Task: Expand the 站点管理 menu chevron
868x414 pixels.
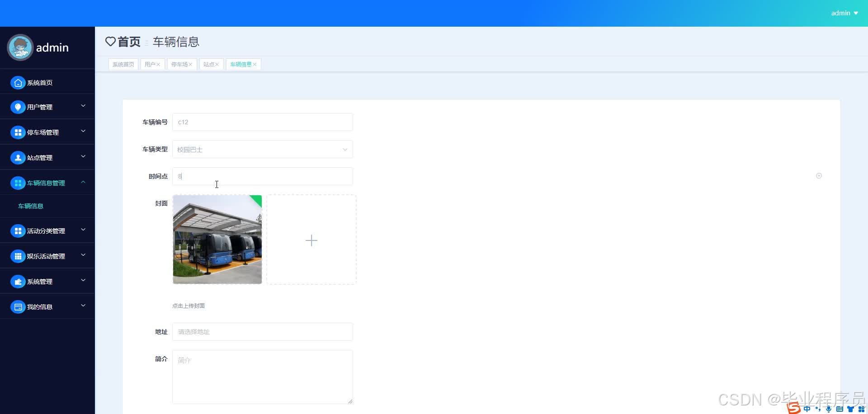Action: 83,156
